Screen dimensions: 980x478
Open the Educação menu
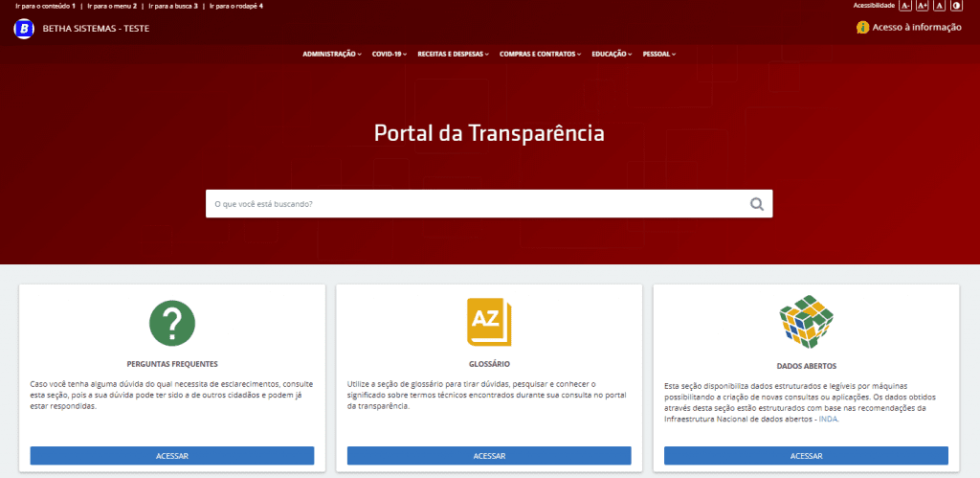[x=611, y=55]
